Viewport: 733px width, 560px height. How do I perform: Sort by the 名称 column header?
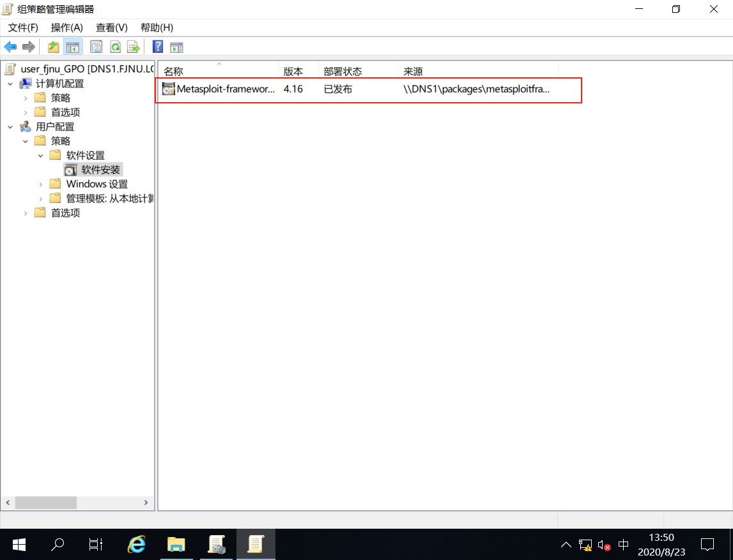point(219,71)
